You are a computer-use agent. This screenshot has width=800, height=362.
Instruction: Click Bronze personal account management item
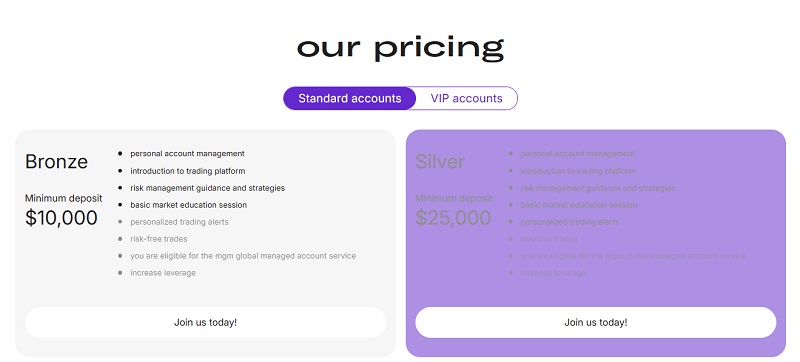pyautogui.click(x=187, y=153)
